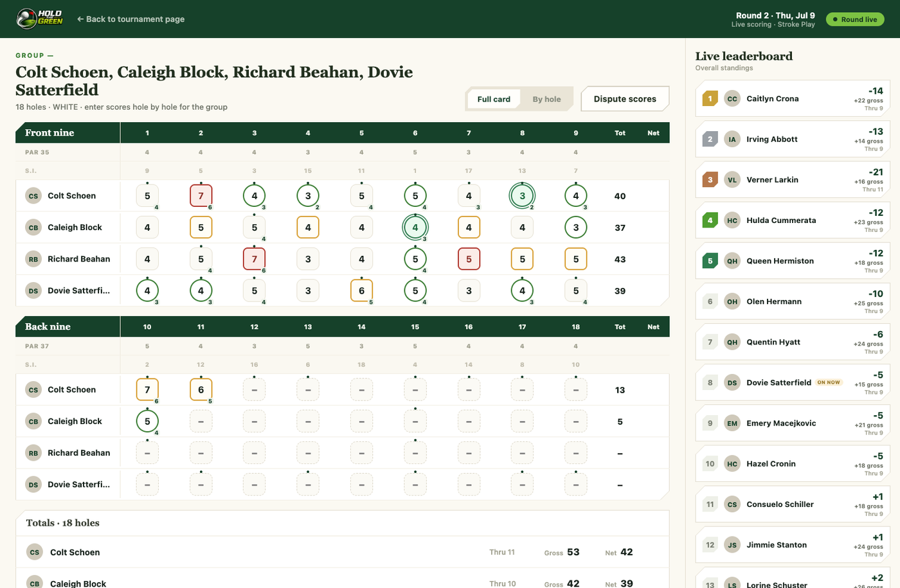Screen dimensions: 900x588
Task: Click the silver rank 2 badge
Action: click(x=710, y=139)
